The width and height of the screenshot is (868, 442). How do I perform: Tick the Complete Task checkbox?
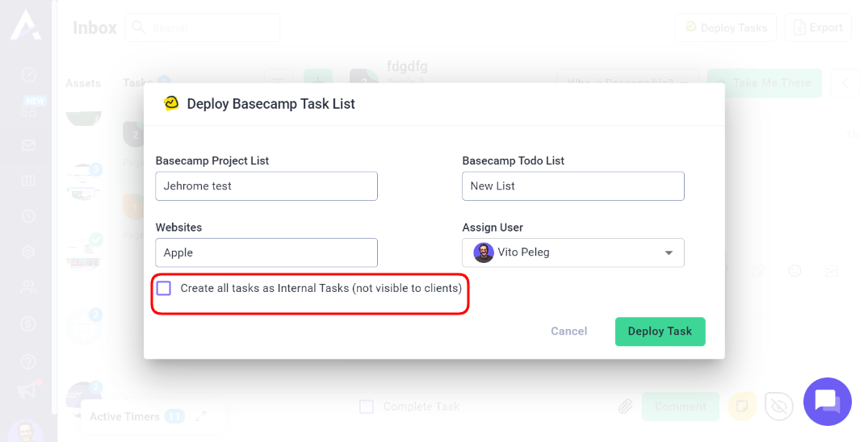pos(367,407)
